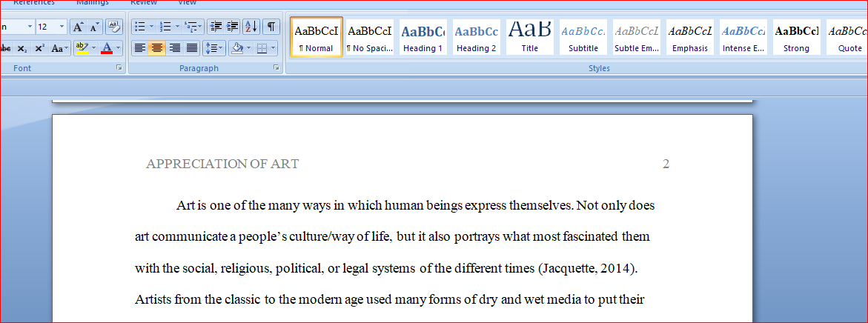Toggle paragraph marks display

271,27
